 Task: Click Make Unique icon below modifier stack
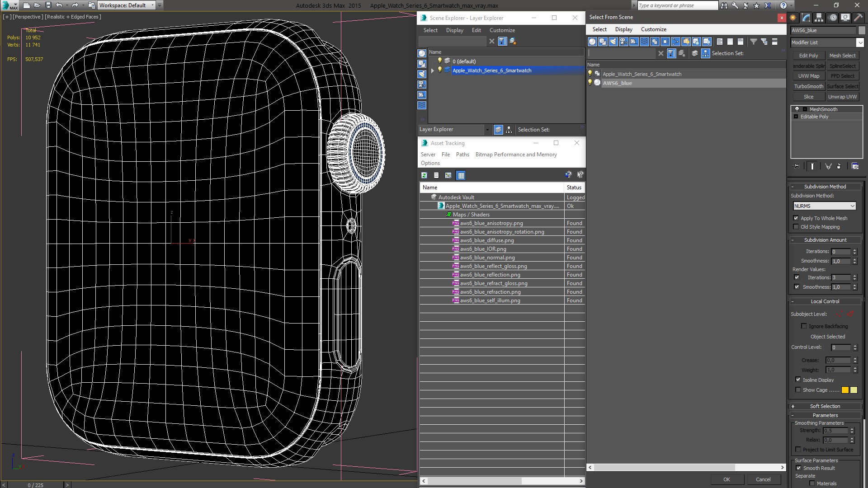[x=828, y=166]
